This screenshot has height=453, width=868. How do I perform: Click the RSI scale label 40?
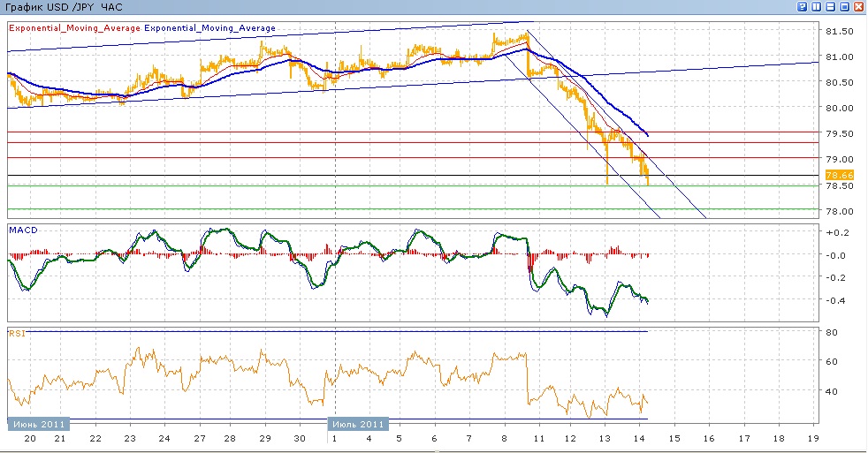click(832, 391)
